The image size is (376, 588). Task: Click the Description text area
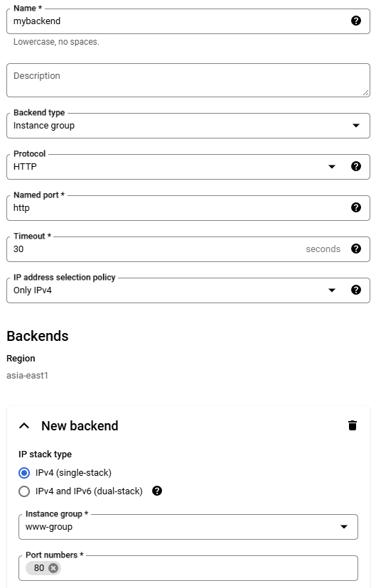coord(188,80)
